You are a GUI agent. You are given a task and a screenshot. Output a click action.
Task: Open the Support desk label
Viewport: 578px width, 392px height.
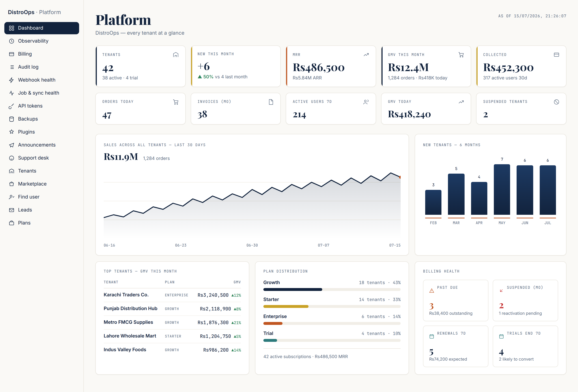point(33,158)
